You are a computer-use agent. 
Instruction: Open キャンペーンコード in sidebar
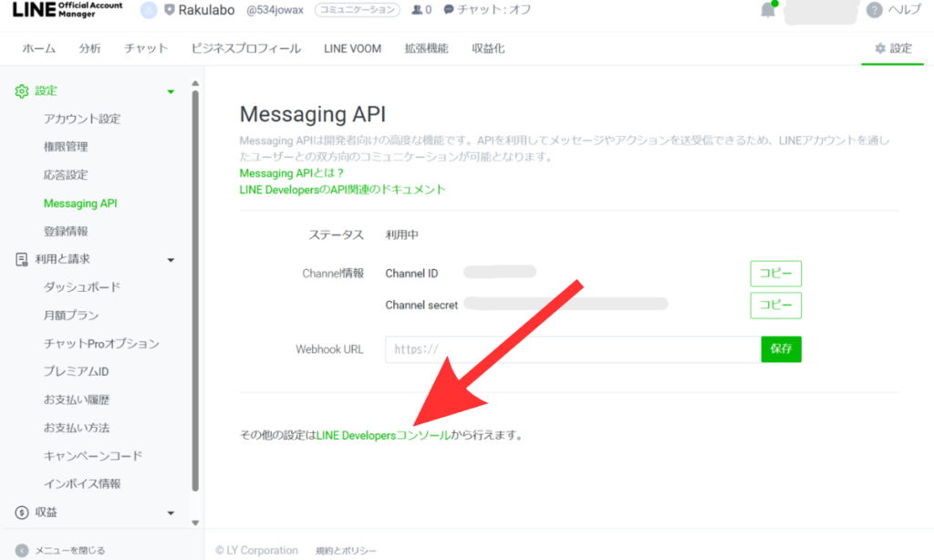tap(93, 456)
